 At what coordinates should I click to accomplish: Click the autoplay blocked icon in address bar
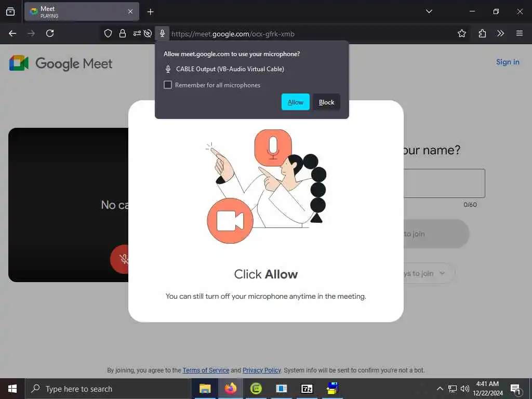pos(148,33)
